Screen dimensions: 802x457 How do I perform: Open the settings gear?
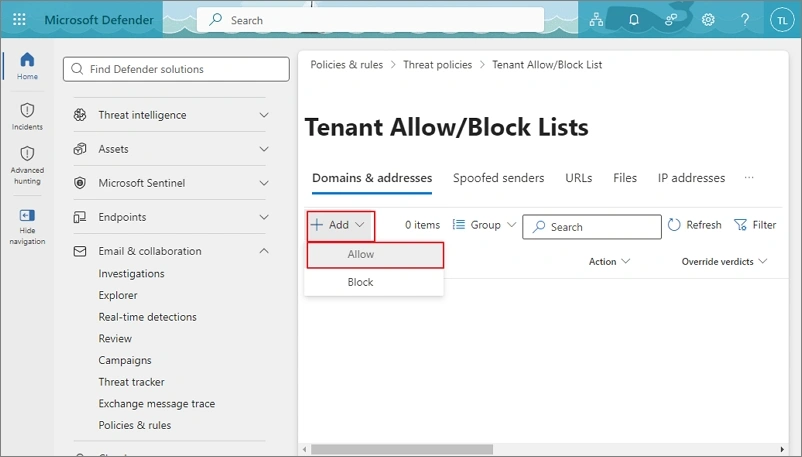[x=708, y=20]
